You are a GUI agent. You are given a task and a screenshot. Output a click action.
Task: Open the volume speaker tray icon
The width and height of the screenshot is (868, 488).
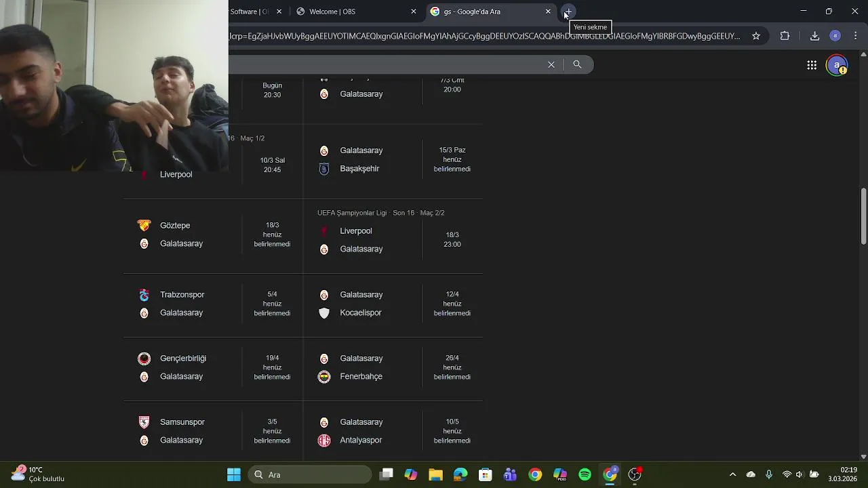pyautogui.click(x=800, y=474)
